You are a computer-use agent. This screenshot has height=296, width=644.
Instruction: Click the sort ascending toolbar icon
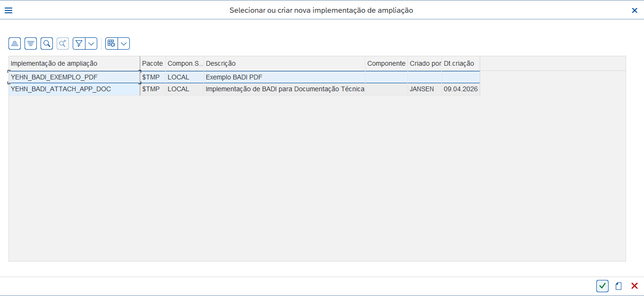click(x=15, y=44)
